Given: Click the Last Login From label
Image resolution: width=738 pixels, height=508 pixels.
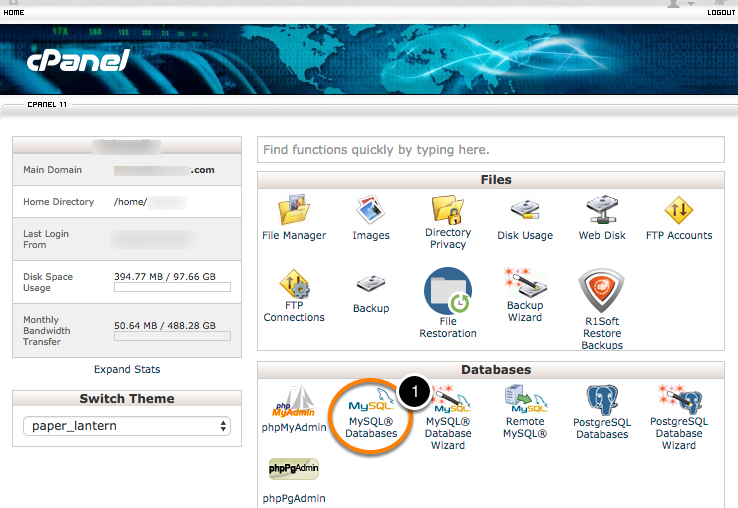Looking at the screenshot, I should point(46,239).
